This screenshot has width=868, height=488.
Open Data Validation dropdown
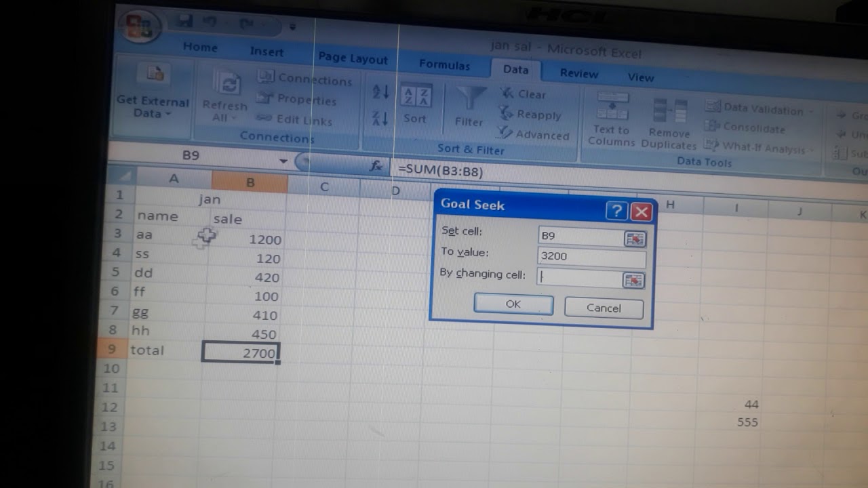point(758,108)
